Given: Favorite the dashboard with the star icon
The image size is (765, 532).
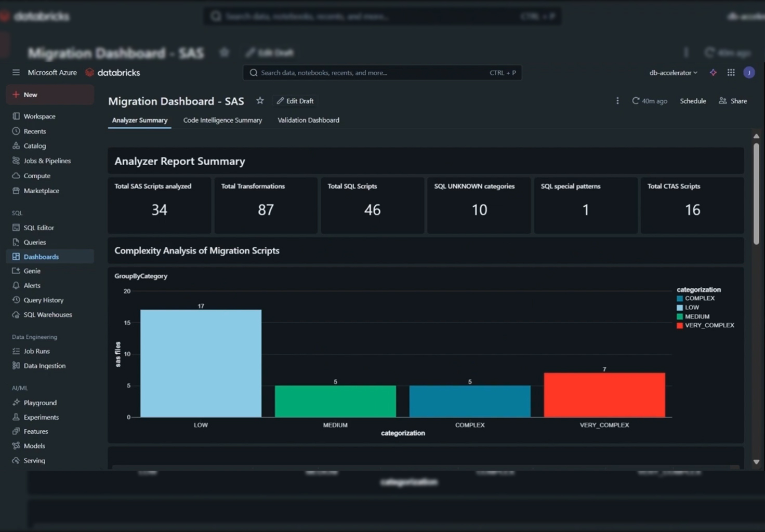Looking at the screenshot, I should [x=260, y=101].
